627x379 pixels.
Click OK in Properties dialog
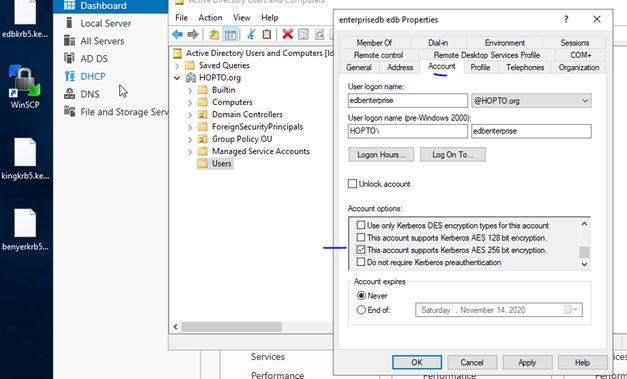417,362
